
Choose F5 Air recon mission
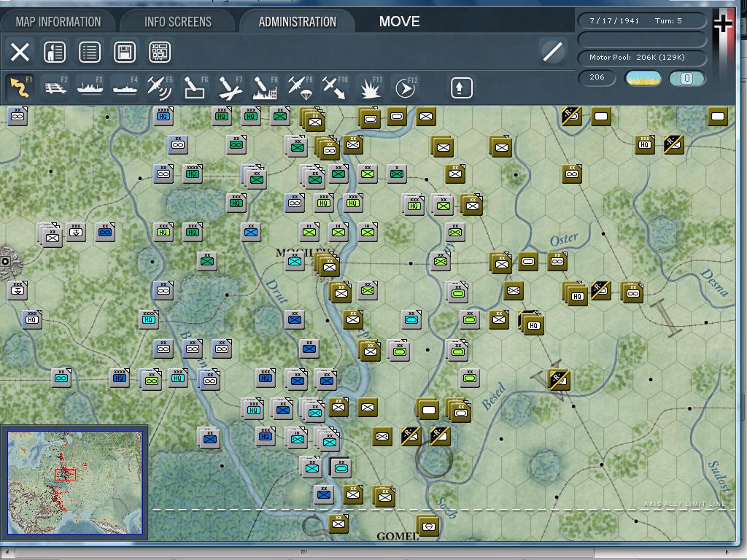click(x=160, y=87)
